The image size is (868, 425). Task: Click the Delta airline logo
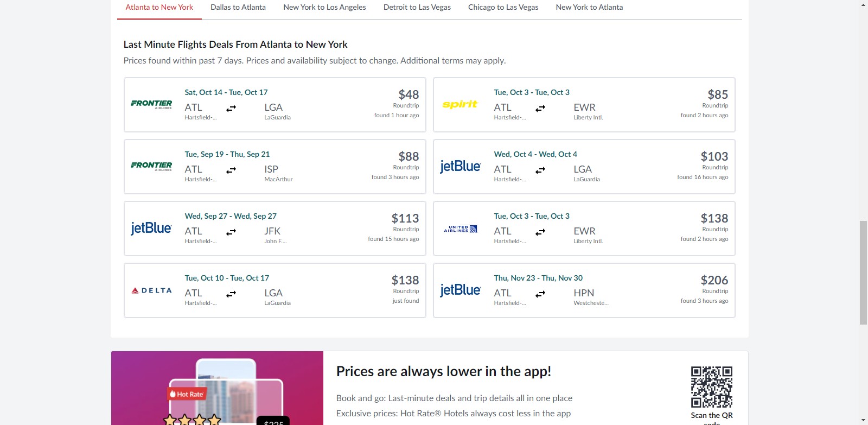point(151,290)
